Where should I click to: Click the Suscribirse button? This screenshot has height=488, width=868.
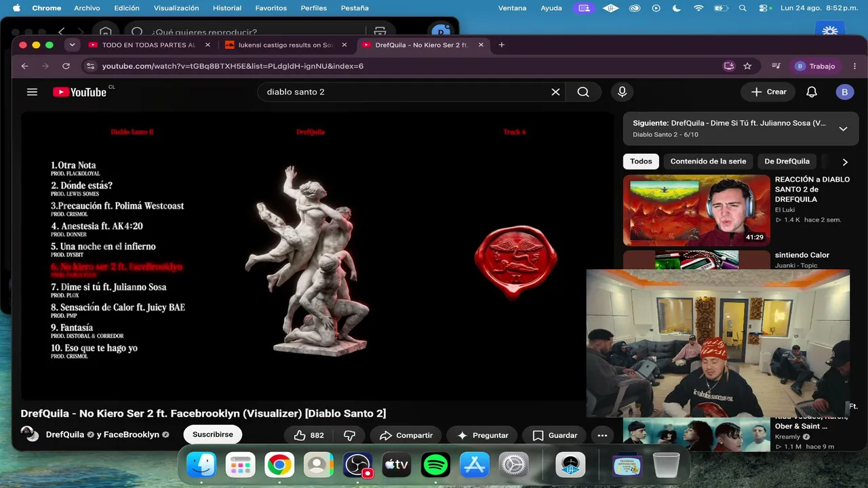click(x=213, y=434)
